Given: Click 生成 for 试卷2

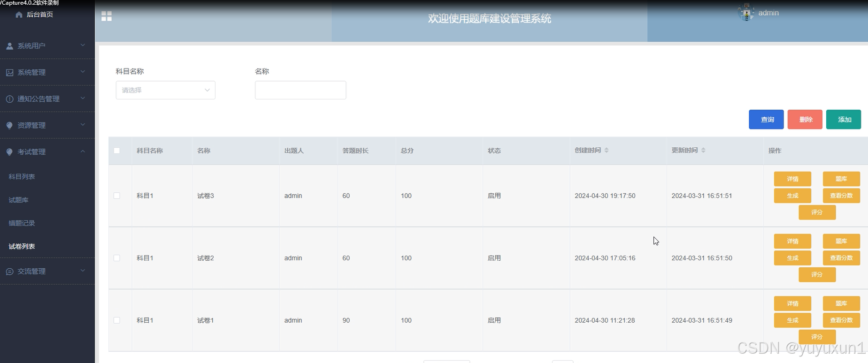Looking at the screenshot, I should pyautogui.click(x=792, y=258).
